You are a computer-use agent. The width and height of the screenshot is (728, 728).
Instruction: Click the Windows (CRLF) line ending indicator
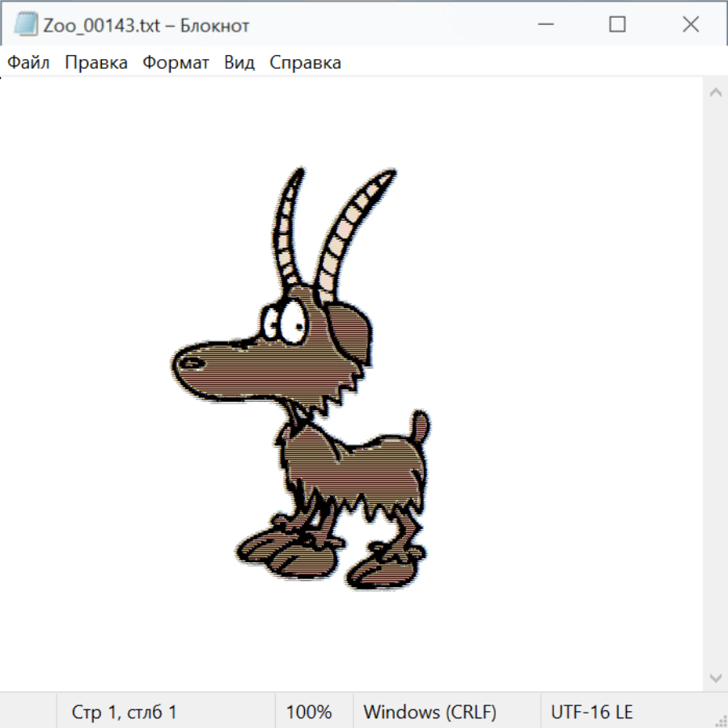pyautogui.click(x=430, y=712)
